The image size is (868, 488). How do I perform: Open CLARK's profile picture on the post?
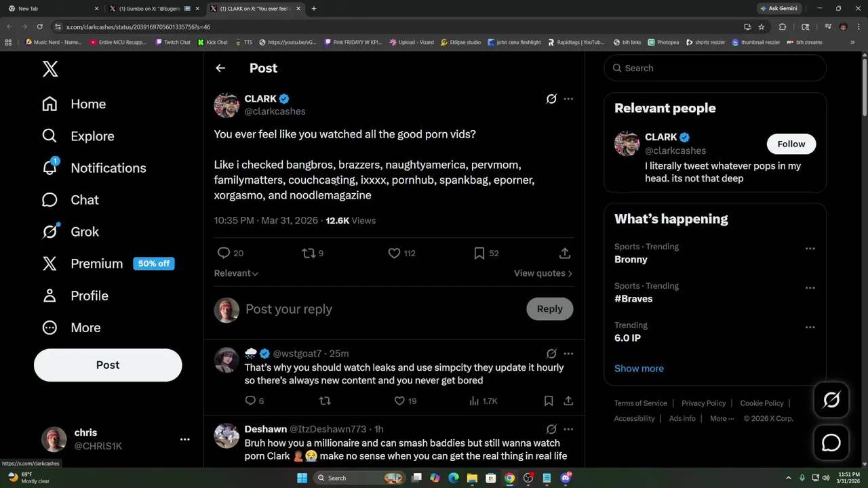coord(227,105)
